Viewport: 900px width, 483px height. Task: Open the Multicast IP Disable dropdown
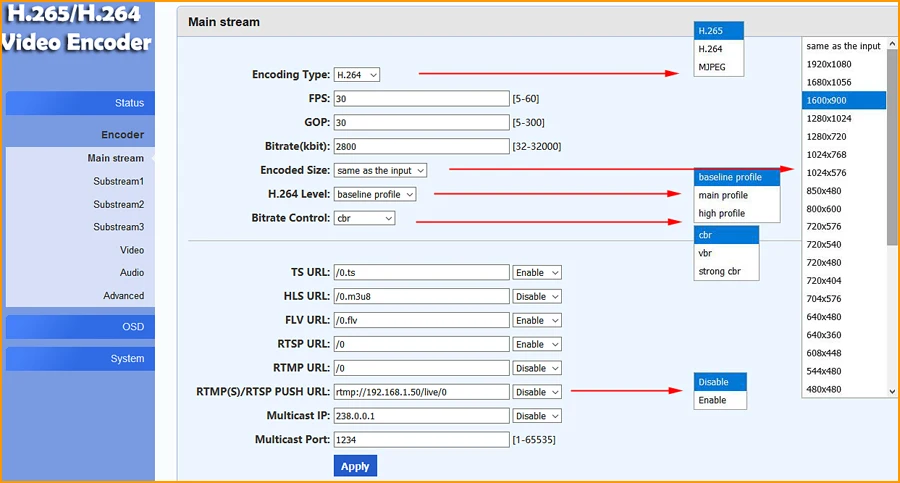tap(537, 416)
